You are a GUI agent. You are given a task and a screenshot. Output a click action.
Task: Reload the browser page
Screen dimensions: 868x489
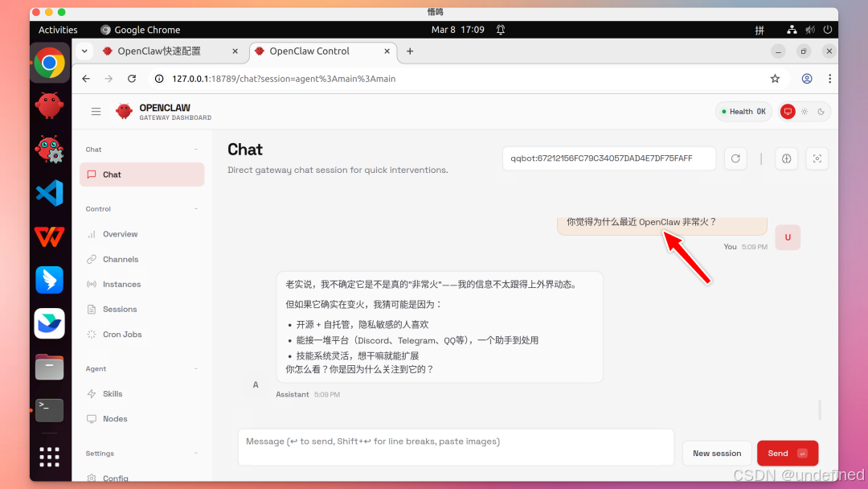(132, 79)
